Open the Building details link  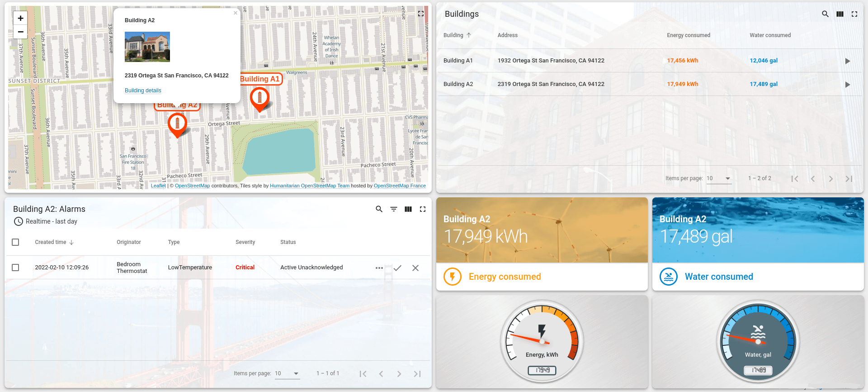pos(143,91)
